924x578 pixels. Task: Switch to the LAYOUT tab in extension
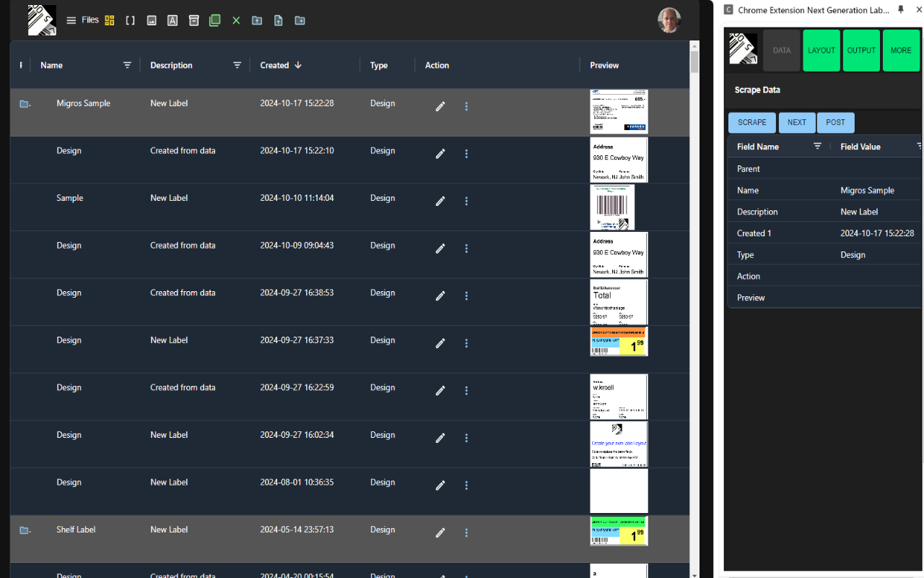pyautogui.click(x=821, y=51)
